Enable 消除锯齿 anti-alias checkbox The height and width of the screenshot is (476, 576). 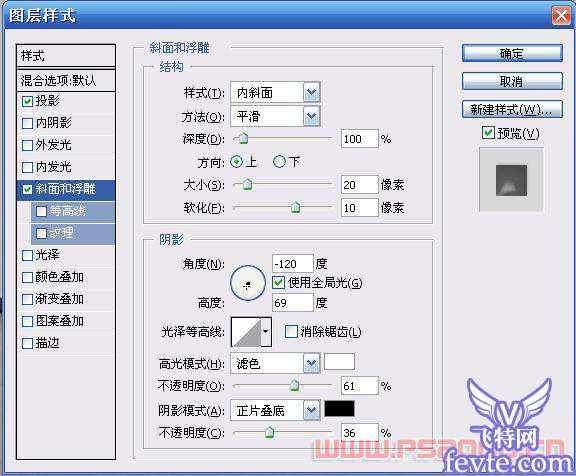(291, 332)
